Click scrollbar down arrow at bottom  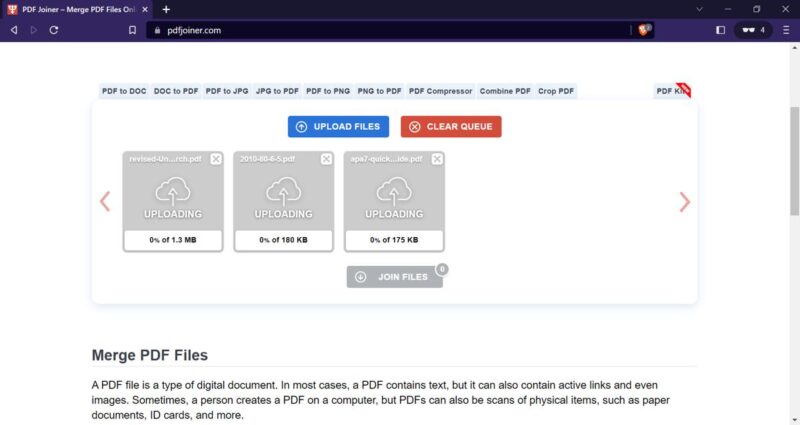click(794, 420)
